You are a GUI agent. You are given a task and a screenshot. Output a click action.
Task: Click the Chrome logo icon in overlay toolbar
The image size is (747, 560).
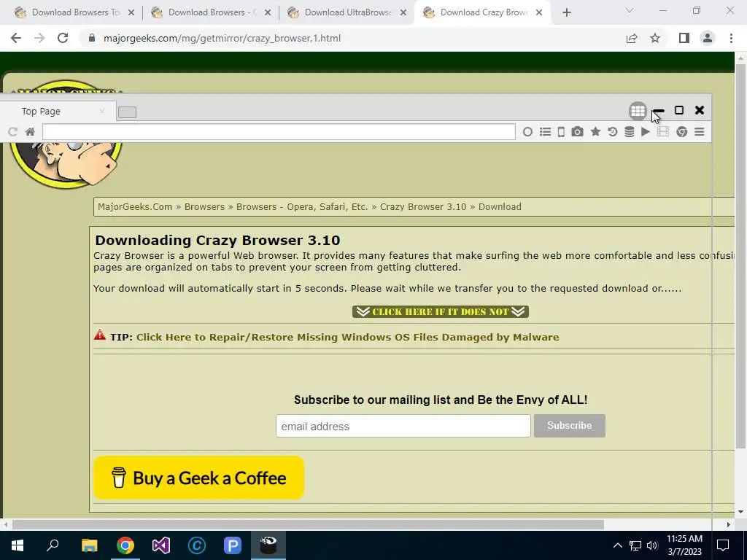click(682, 132)
